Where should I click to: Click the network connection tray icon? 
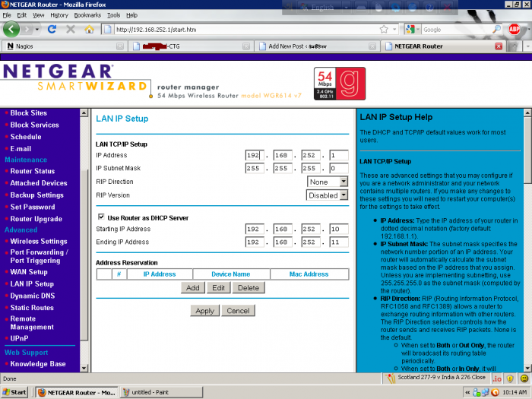[485, 393]
